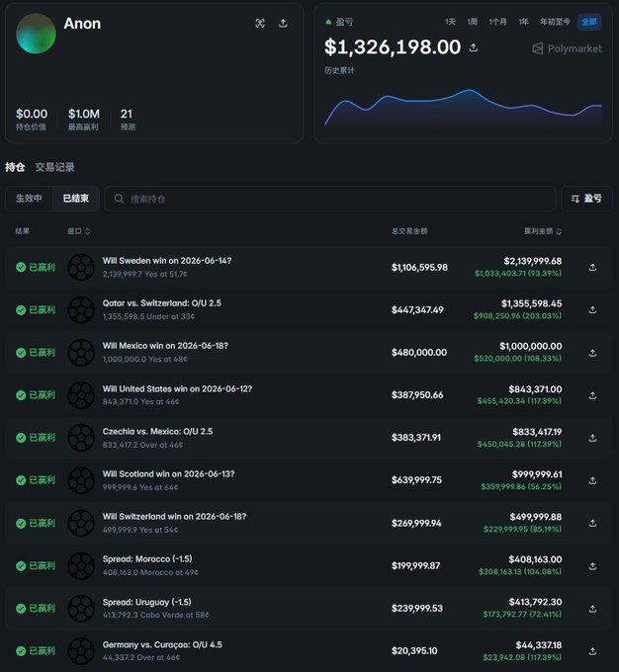Open Qatar vs. Switzerland: O/U 2.5 market
Viewport: 619px width, 672px height.
pos(162,303)
